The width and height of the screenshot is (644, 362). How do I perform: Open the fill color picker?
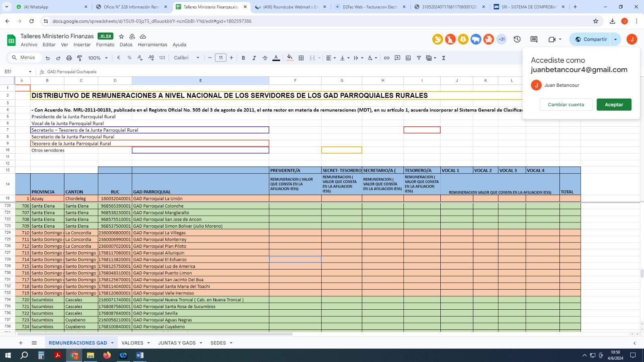coord(289,58)
